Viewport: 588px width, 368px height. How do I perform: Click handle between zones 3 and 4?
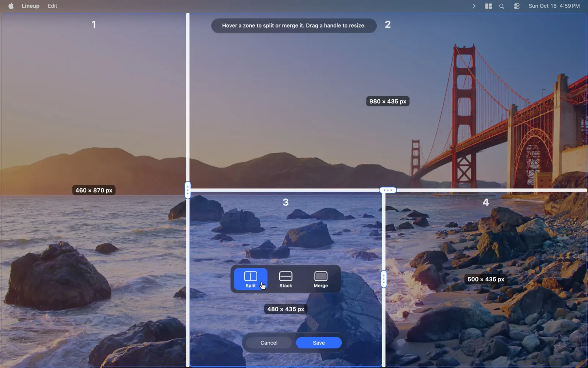click(384, 279)
